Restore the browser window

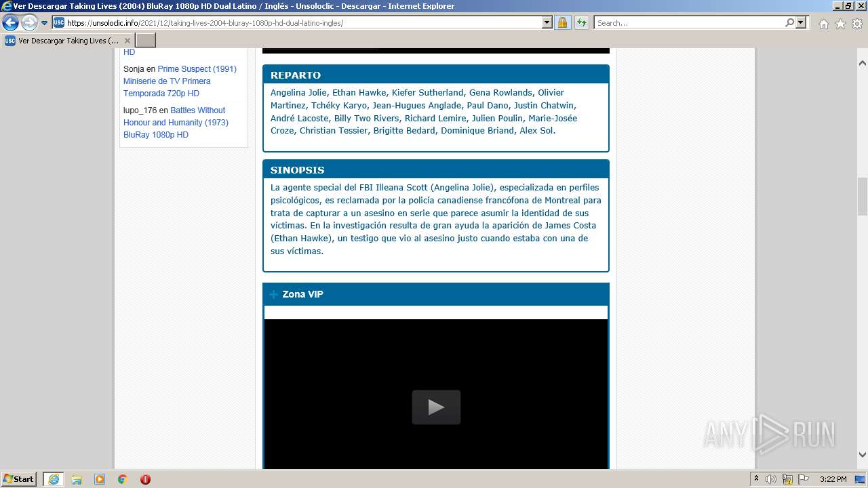(848, 5)
